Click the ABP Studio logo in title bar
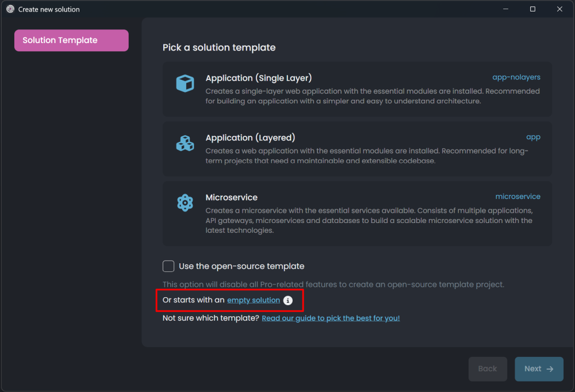575x392 pixels. (10, 9)
